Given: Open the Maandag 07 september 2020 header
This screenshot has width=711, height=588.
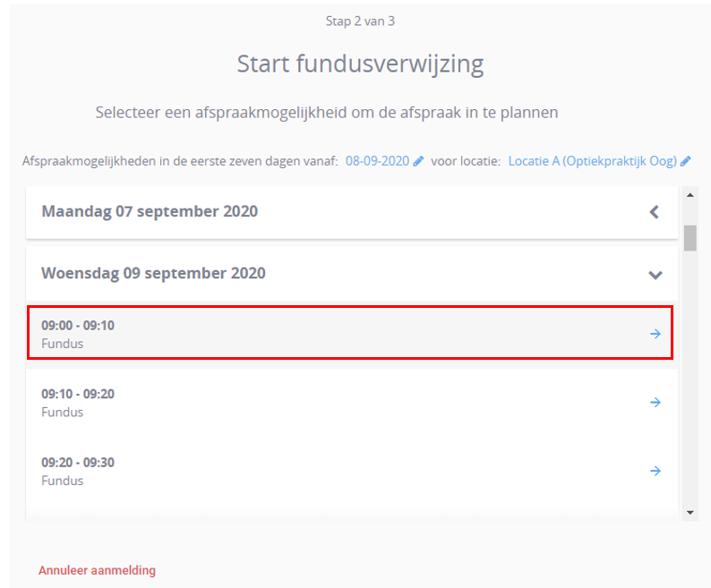Looking at the screenshot, I should 352,212.
